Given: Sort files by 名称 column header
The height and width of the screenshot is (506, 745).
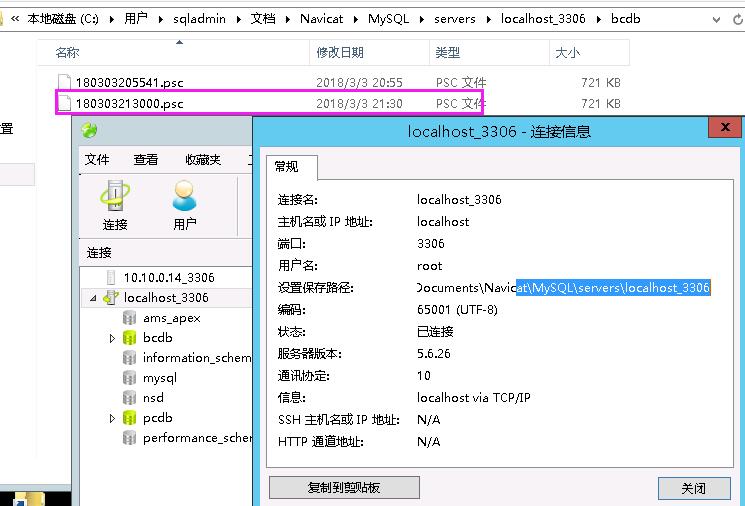Looking at the screenshot, I should tap(173, 52).
